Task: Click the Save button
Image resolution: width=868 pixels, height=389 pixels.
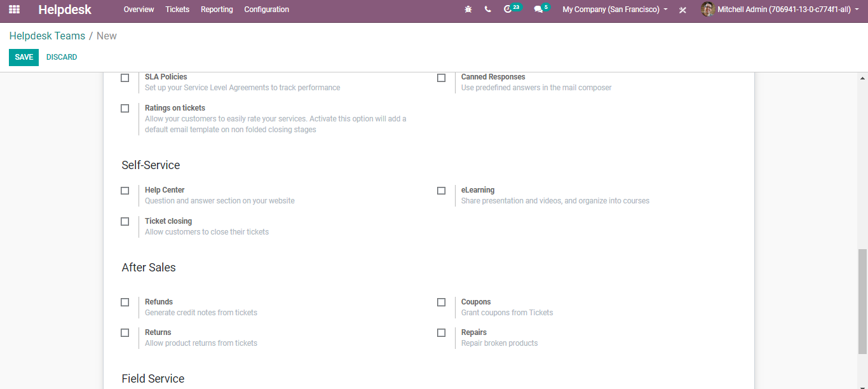Action: 24,57
